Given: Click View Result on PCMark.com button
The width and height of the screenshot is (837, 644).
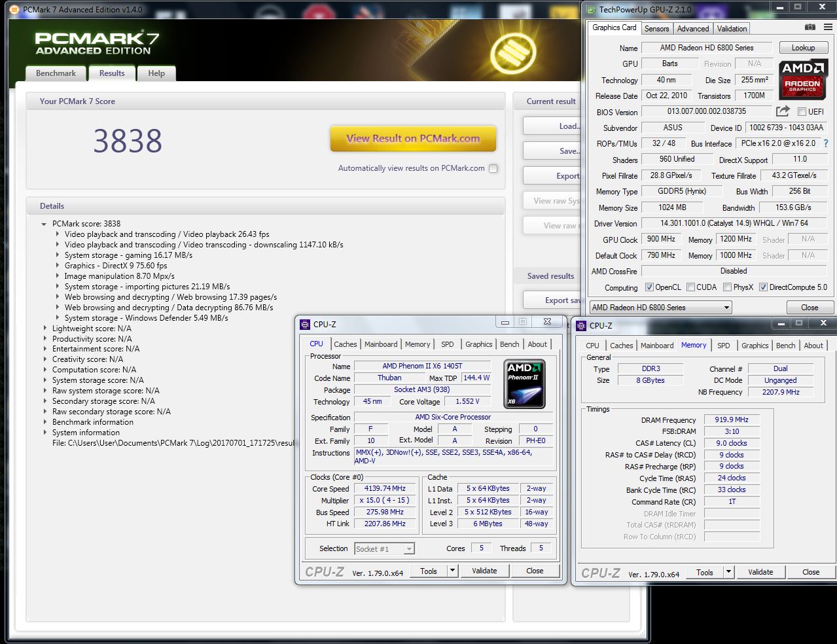Looking at the screenshot, I should pos(413,139).
